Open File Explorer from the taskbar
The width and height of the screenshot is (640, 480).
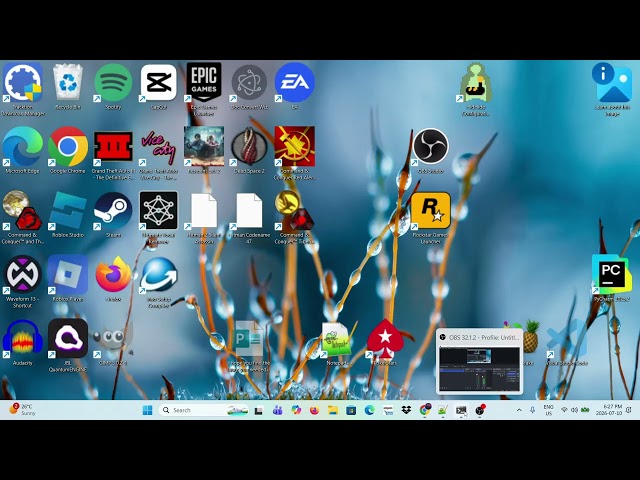point(333,410)
